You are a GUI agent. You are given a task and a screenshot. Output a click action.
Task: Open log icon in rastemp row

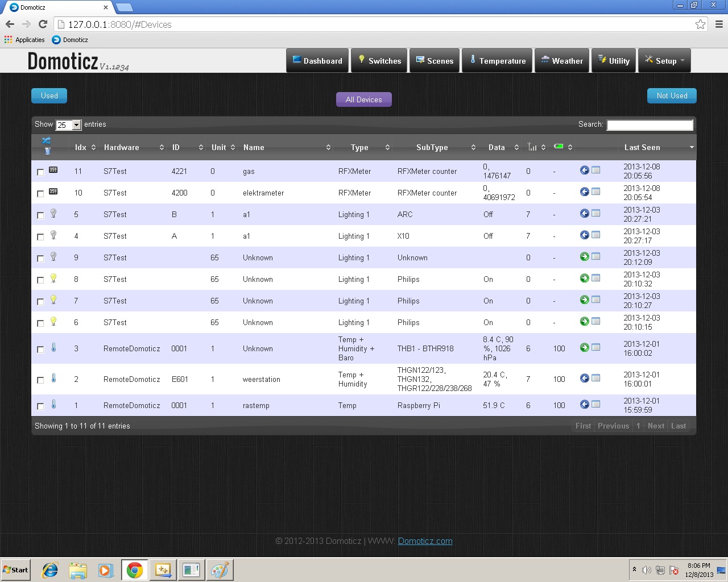point(595,404)
